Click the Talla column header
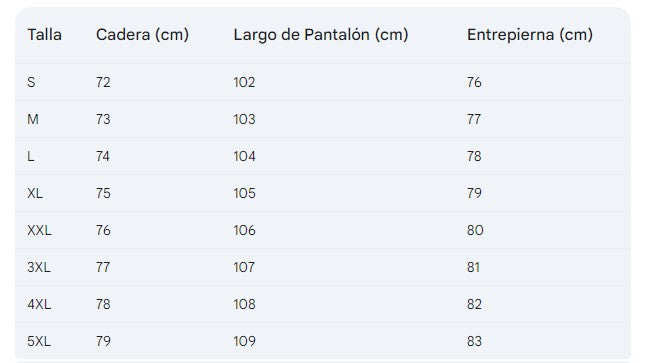Image resolution: width=647 pixels, height=363 pixels. (45, 35)
